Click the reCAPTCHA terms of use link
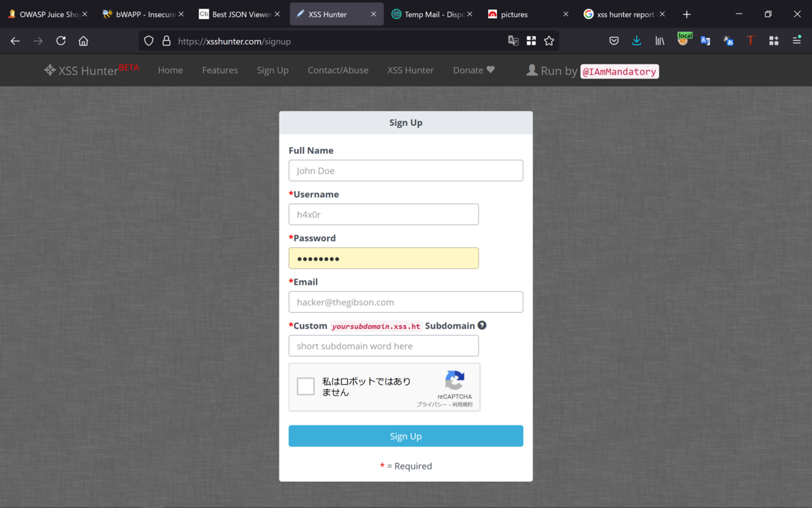 (x=463, y=404)
